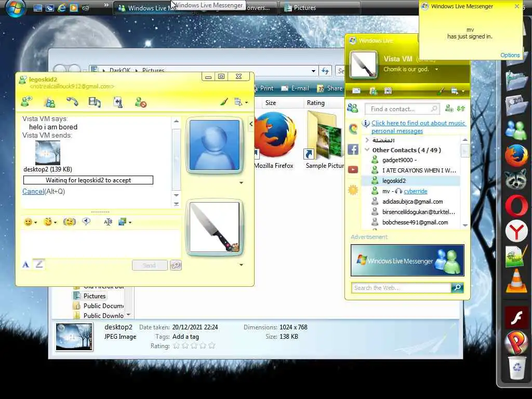Image resolution: width=532 pixels, height=399 pixels.
Task: Launch VLC from the desktop dock
Action: (x=516, y=280)
